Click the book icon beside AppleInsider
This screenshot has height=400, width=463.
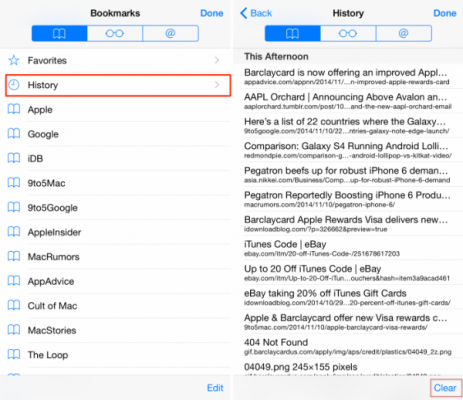pos(14,232)
